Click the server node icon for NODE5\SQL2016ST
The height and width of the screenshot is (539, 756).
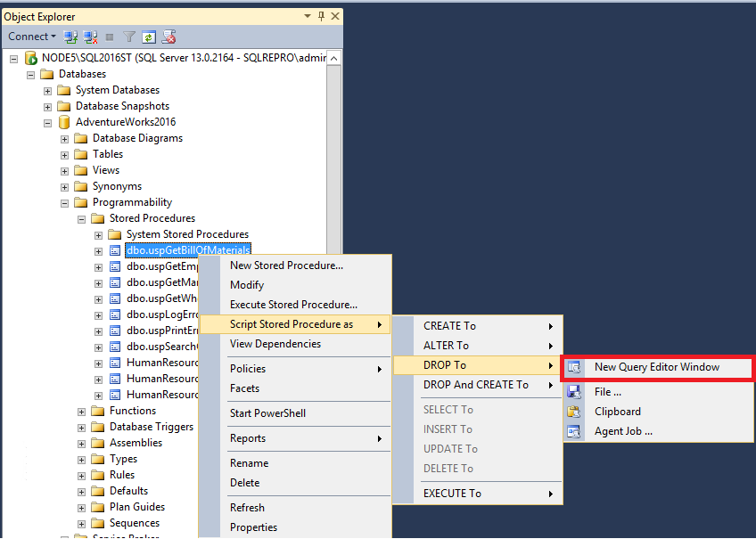coord(31,58)
